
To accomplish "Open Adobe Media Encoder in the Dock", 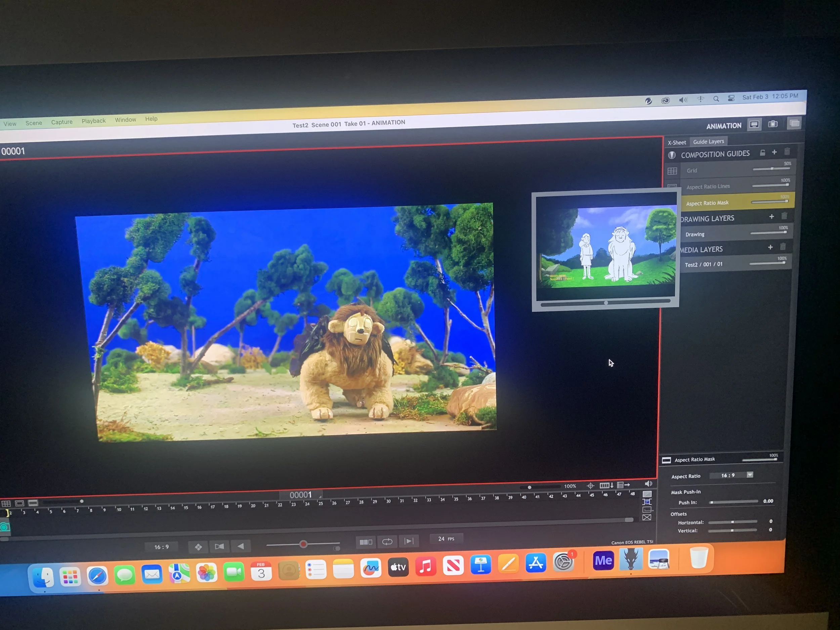I will point(603,560).
